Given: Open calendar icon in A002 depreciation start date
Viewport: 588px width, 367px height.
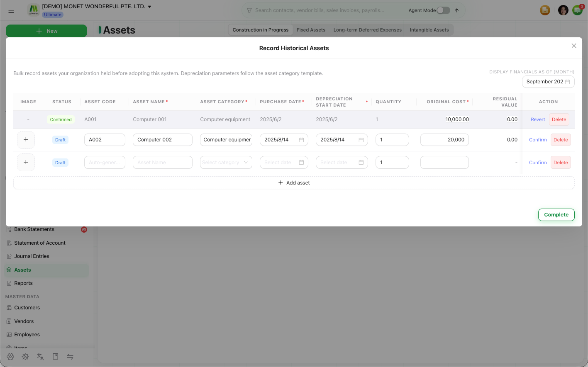Looking at the screenshot, I should (361, 140).
